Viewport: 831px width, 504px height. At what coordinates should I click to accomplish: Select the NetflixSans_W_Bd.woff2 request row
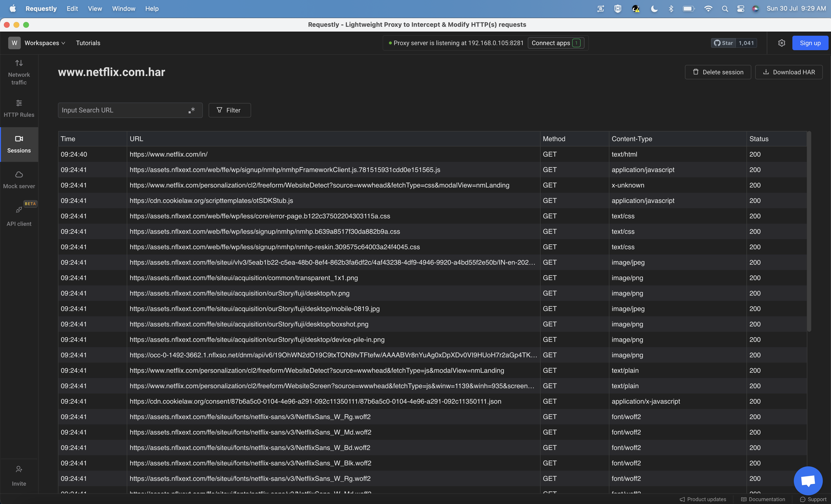[432, 448]
